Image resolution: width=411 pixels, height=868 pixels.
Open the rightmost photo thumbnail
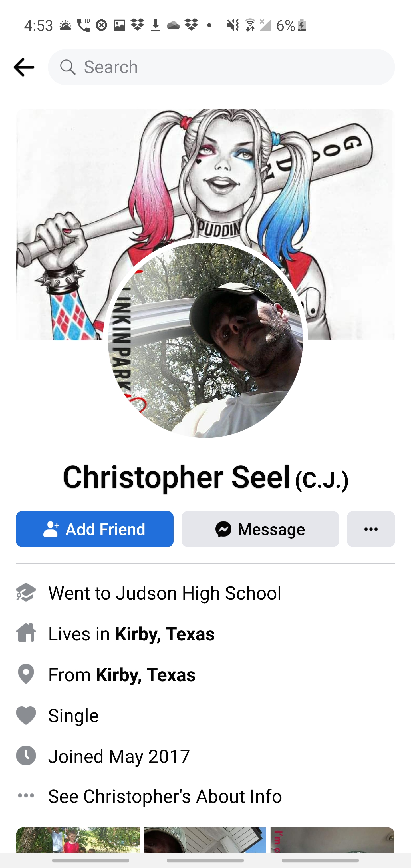[333, 840]
